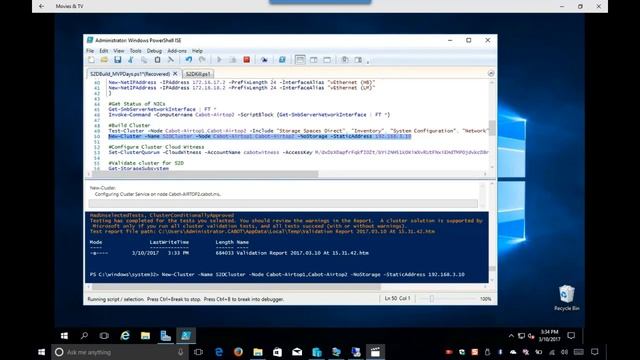Image resolution: width=640 pixels, height=360 pixels.
Task: Stop the running operation with the red square
Action: coord(247,60)
